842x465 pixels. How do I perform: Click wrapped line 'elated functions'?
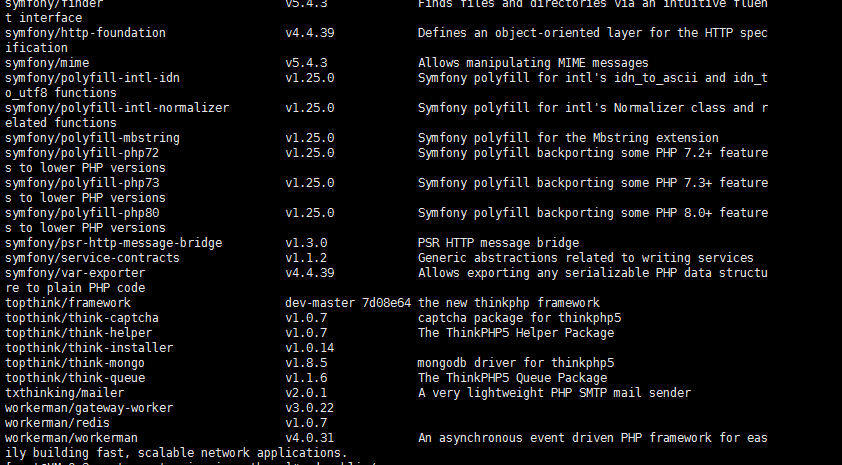tap(61, 123)
